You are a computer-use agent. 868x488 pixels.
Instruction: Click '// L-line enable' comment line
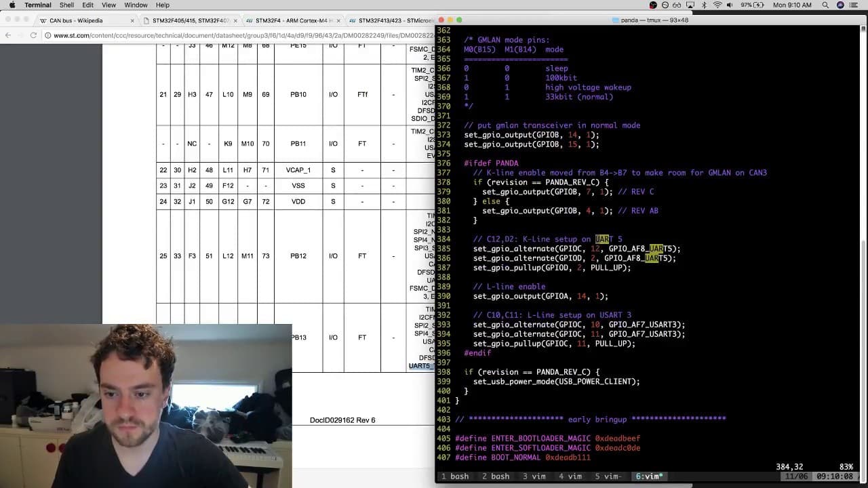point(509,287)
